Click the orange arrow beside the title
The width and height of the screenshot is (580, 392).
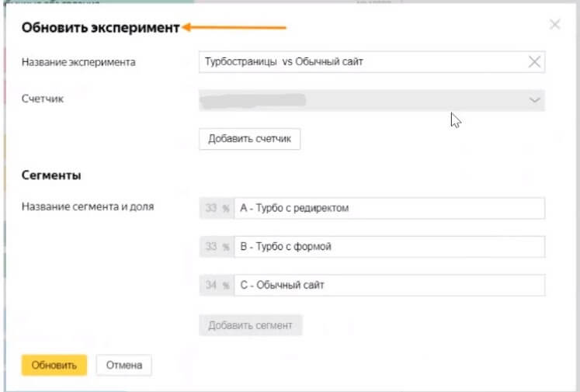(235, 28)
